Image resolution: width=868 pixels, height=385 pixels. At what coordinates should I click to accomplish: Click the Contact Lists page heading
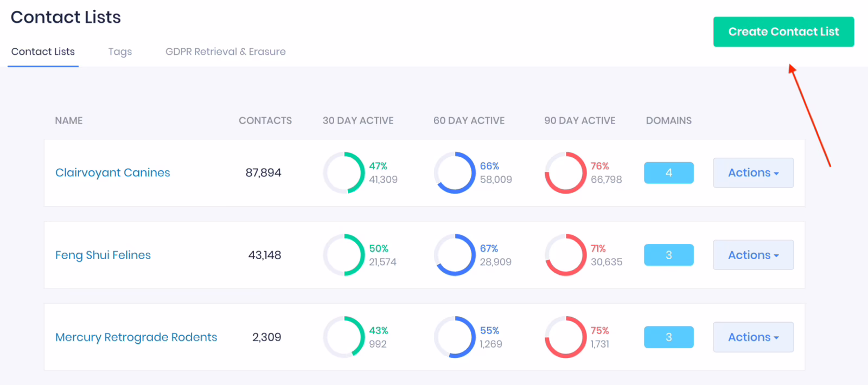pyautogui.click(x=65, y=17)
